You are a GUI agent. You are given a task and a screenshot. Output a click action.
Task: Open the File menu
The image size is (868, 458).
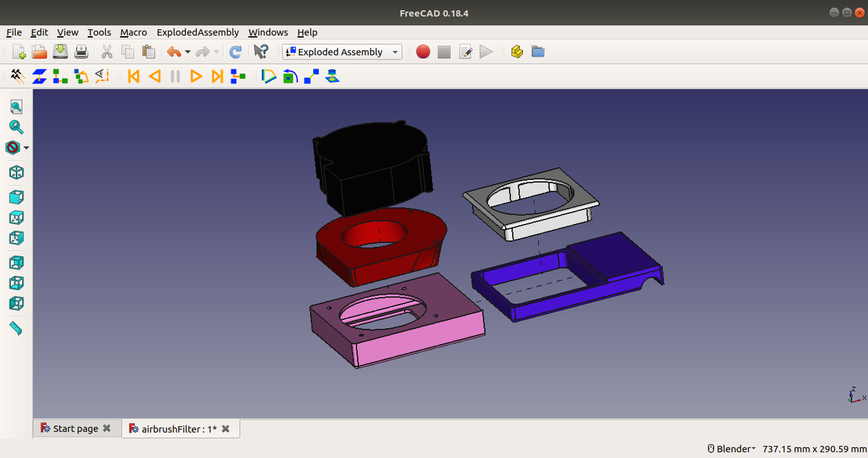14,32
